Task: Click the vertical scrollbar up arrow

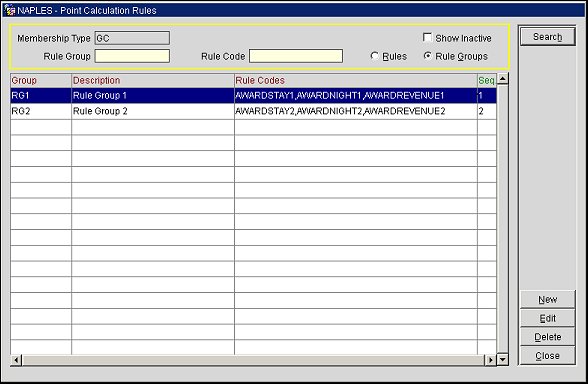Action: click(x=502, y=79)
